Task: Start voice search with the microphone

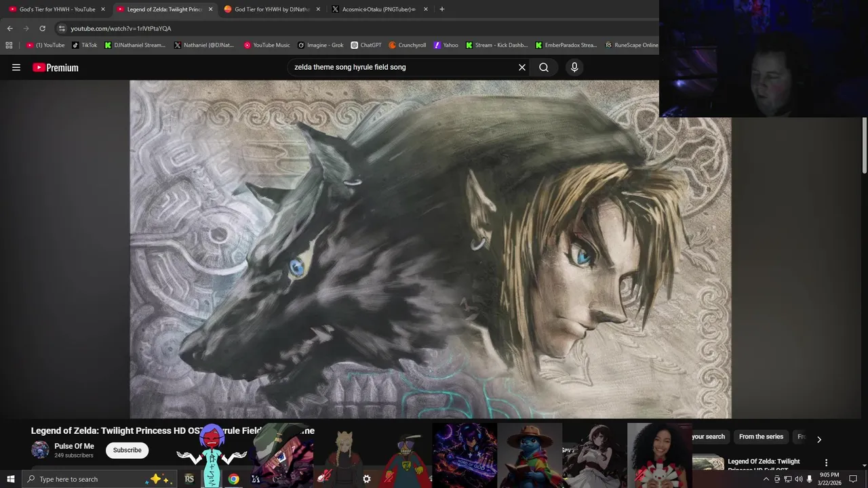Action: pos(574,67)
